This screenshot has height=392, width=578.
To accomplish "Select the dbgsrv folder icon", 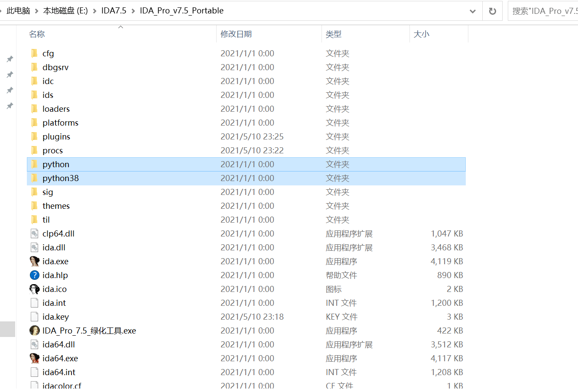I will pos(35,67).
